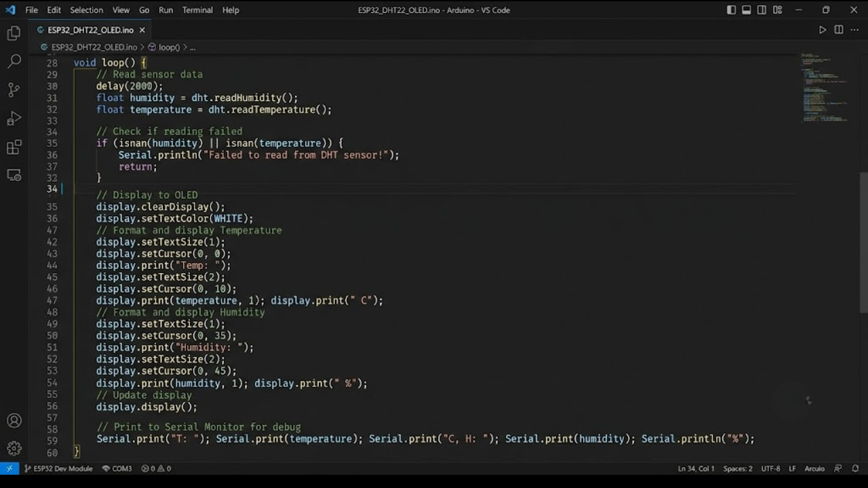Split the editor to the right

[839, 30]
